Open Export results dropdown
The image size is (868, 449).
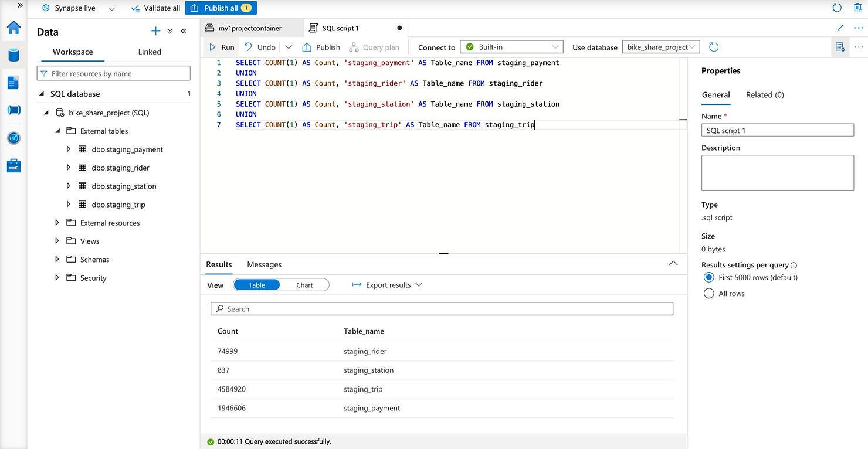point(387,285)
